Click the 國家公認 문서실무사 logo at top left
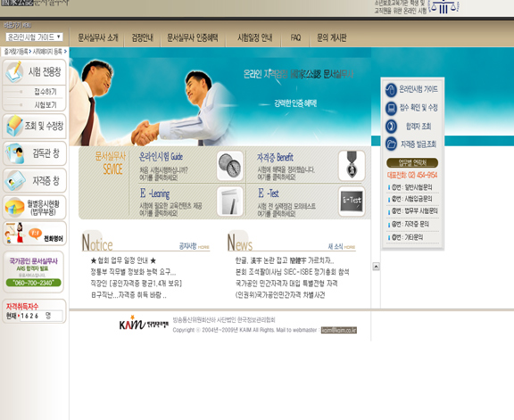Image resolution: width=514 pixels, height=420 pixels. (x=35, y=3)
